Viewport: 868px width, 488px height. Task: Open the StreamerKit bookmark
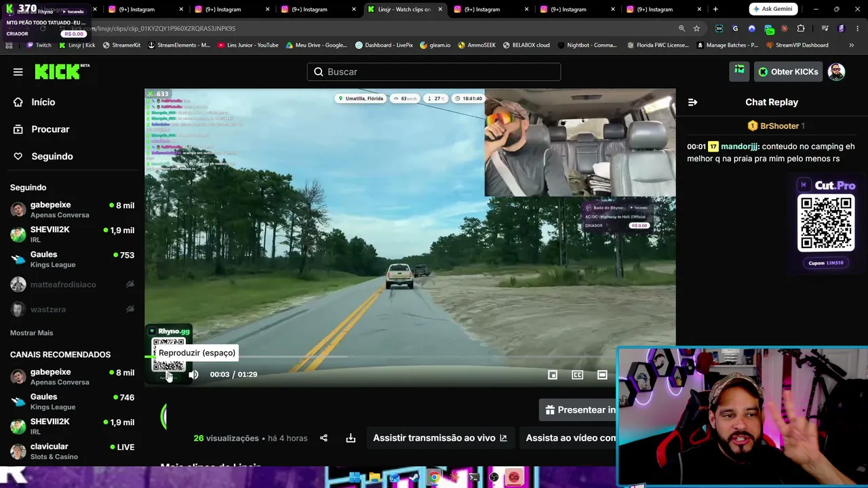121,45
